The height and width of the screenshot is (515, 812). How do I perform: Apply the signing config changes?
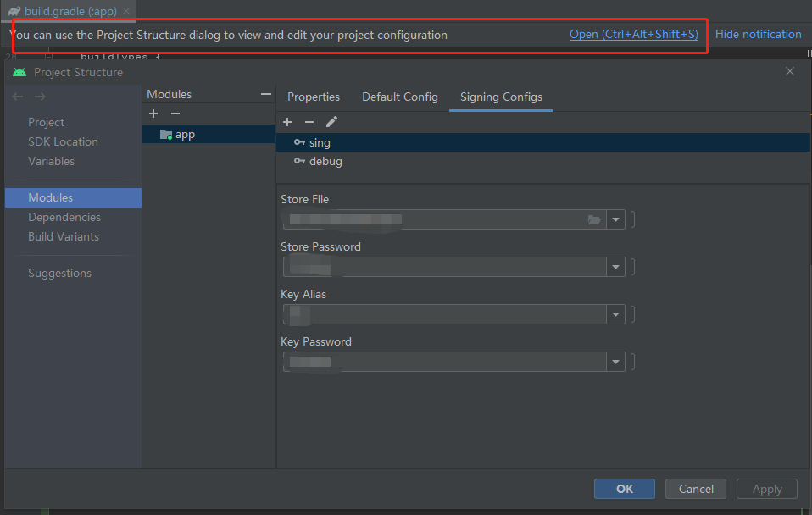click(766, 489)
